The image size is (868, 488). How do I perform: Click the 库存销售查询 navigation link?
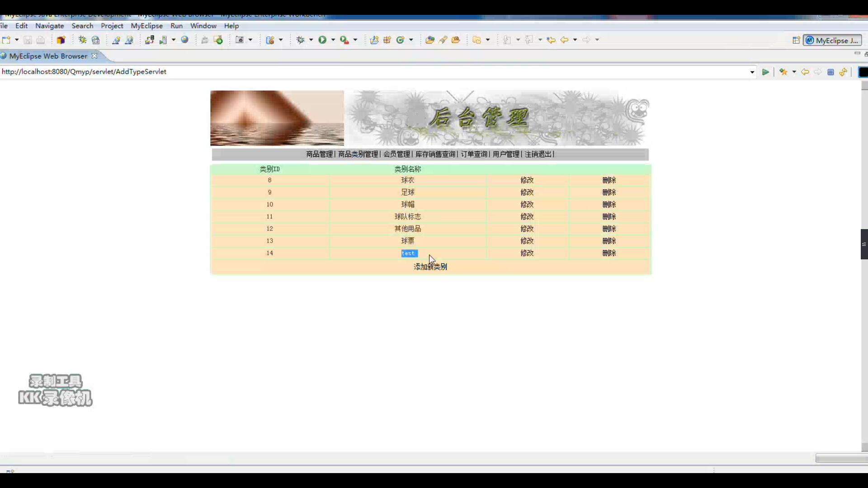[435, 154]
